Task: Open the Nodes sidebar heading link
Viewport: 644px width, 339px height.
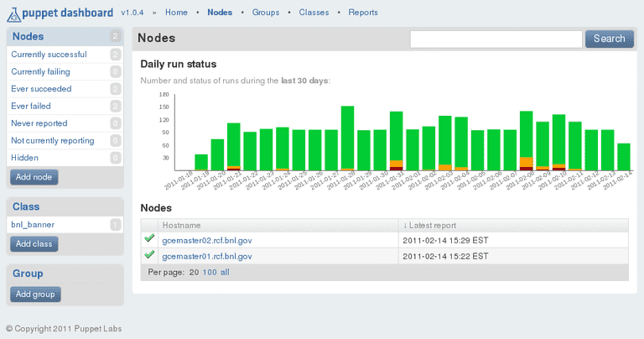Action: (28, 37)
